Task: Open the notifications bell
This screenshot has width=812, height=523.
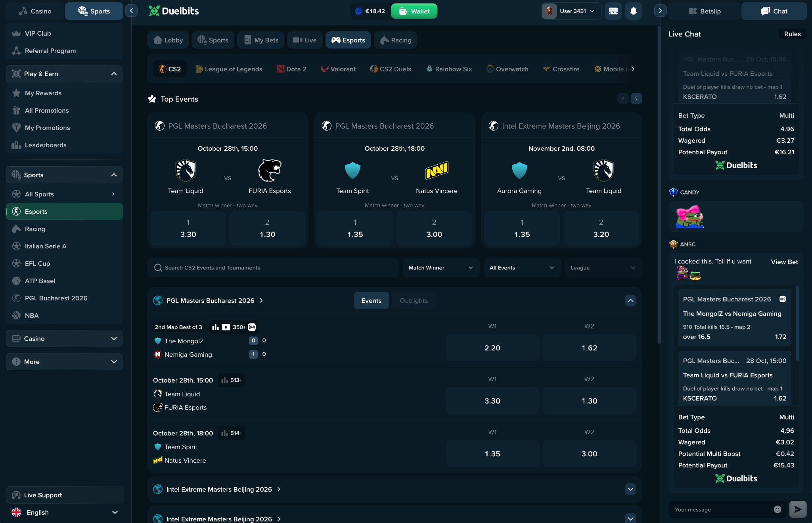Action: [x=633, y=11]
